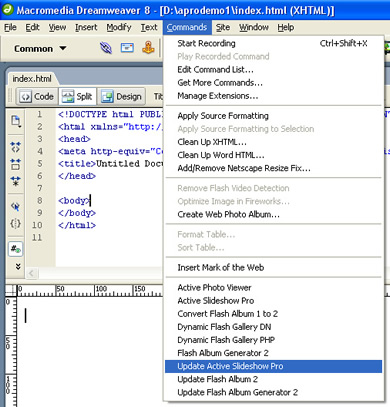390x407 pixels.
Task: Choose Insert Mark of the Web
Action: (273, 267)
